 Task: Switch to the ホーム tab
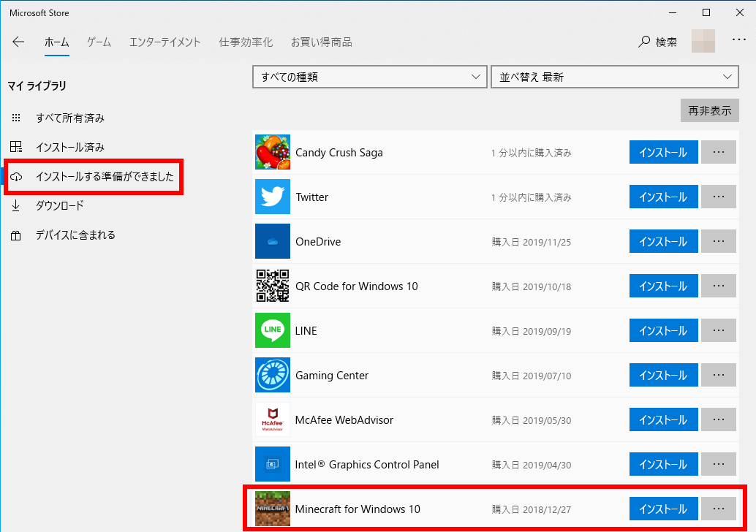tap(57, 42)
